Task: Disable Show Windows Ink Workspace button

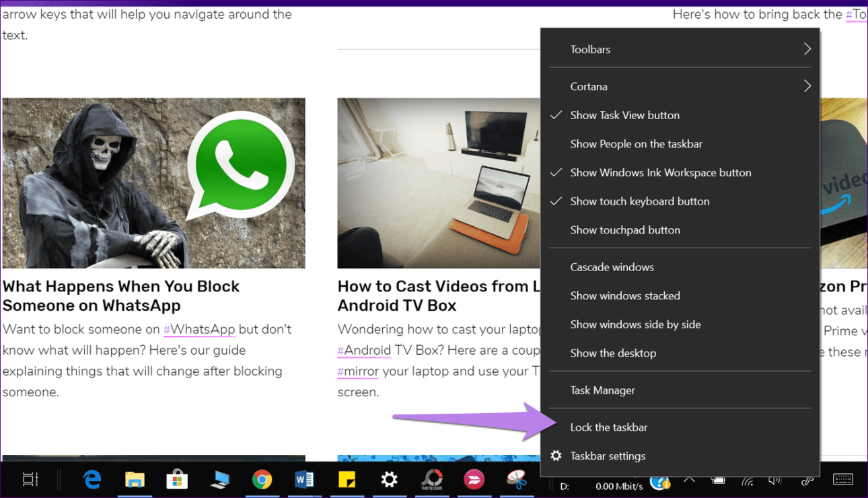Action: (660, 172)
